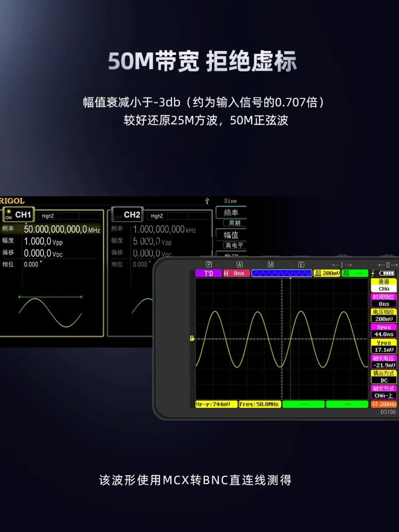Select the 高电平 menu softkey
The image size is (399, 532).
pos(235,245)
